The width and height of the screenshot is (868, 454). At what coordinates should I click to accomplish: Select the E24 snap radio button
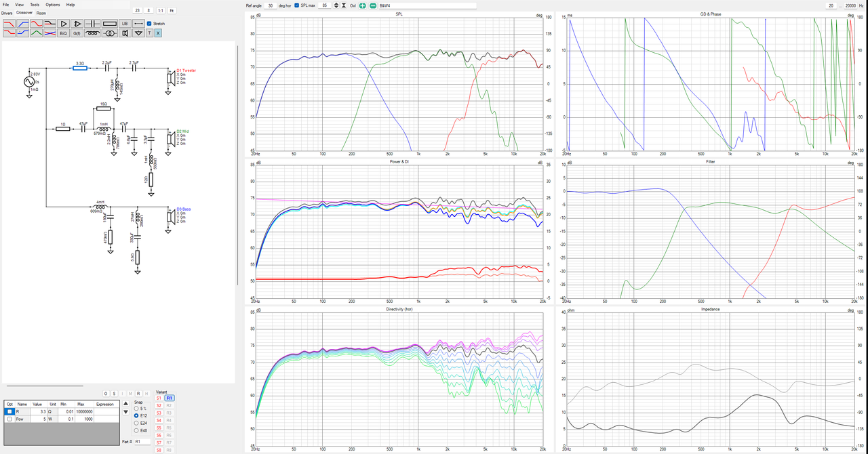pyautogui.click(x=136, y=423)
